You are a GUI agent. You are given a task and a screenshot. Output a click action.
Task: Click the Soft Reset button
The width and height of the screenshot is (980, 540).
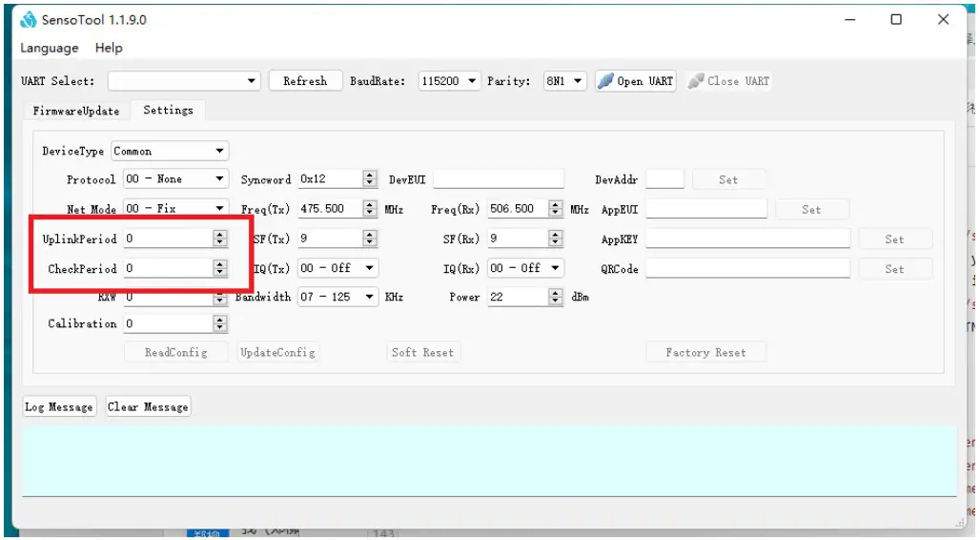[x=422, y=352]
